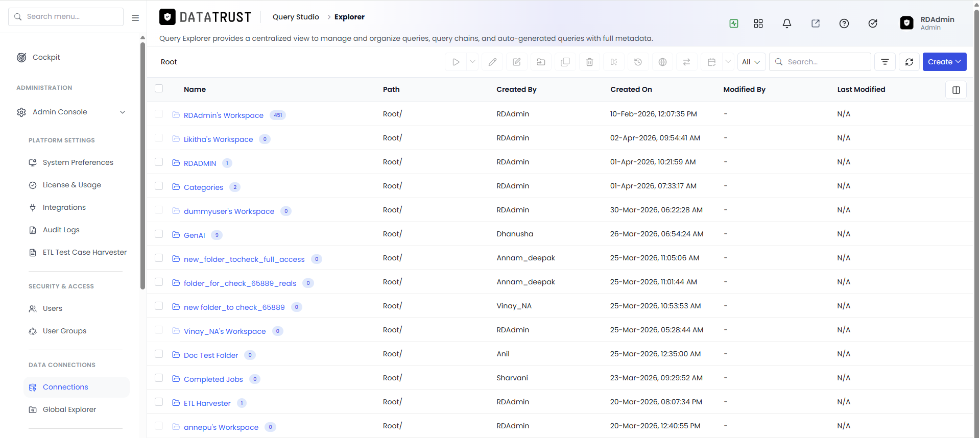980x438 pixels.
Task: Check the Completed Jobs row checkbox
Action: click(x=159, y=378)
